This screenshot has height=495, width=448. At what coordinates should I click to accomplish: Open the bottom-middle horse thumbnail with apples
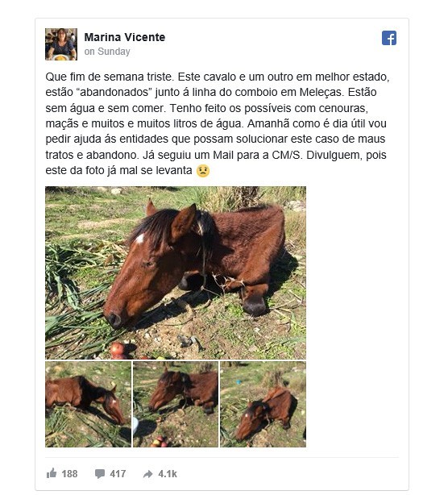click(x=176, y=404)
